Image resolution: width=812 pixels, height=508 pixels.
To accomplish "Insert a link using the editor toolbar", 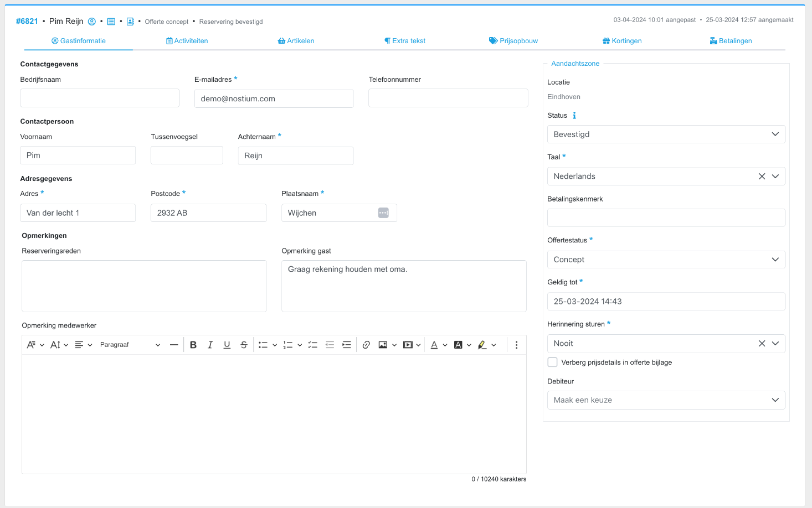I will [x=366, y=345].
